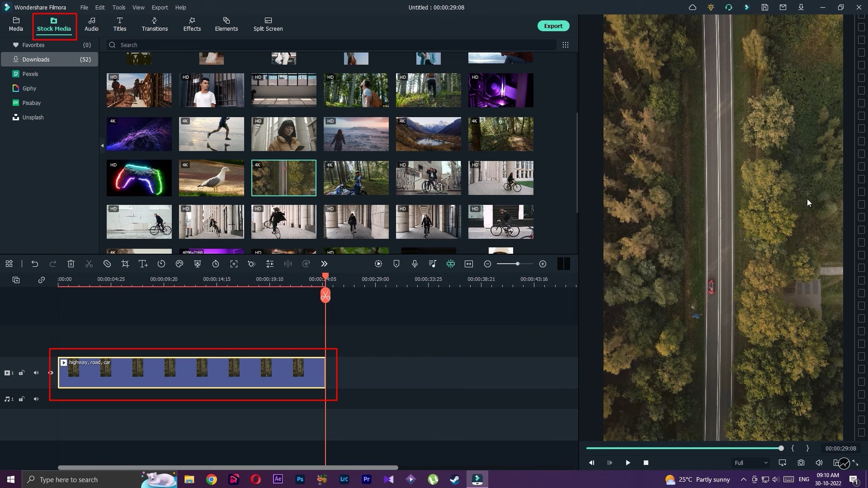The height and width of the screenshot is (488, 868).
Task: Mute video track 1
Action: pyautogui.click(x=36, y=373)
